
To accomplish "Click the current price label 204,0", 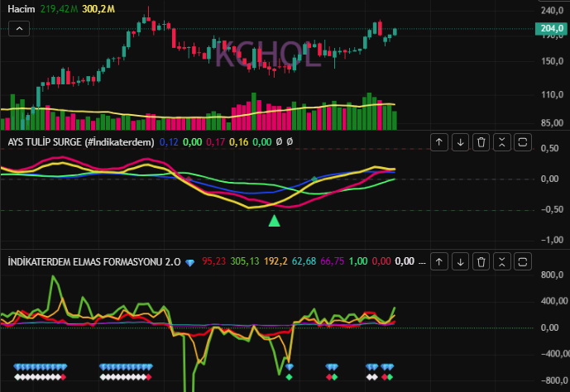I will pyautogui.click(x=551, y=28).
